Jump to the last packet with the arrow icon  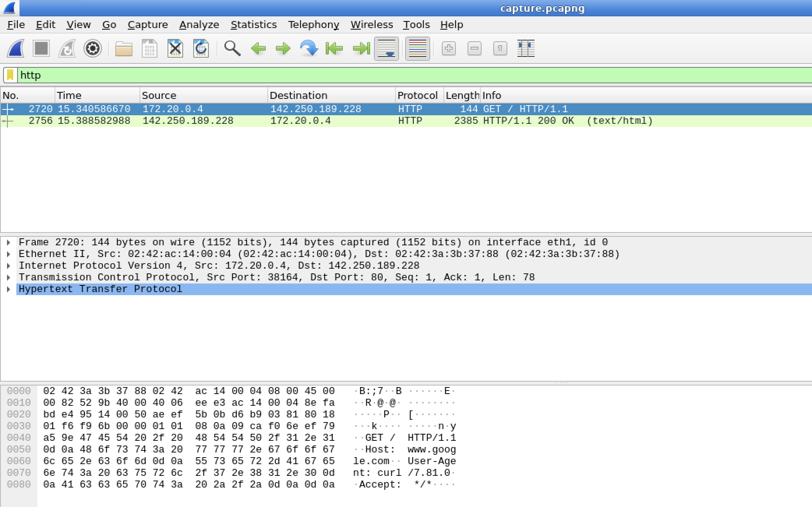point(360,49)
